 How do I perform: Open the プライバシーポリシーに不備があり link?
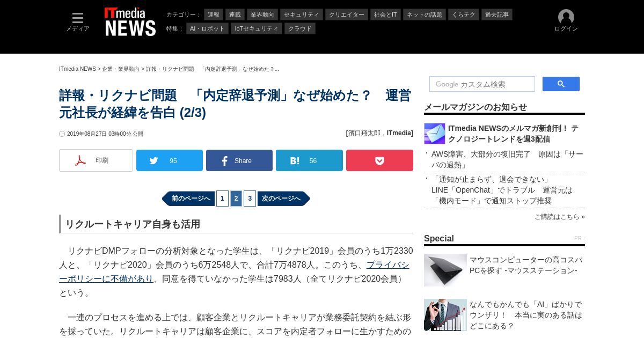pyautogui.click(x=234, y=271)
